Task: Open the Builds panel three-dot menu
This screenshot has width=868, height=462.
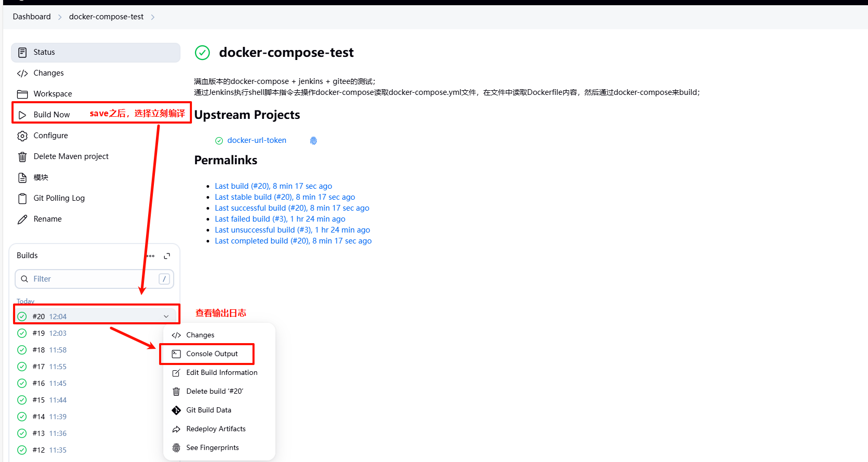Action: point(150,256)
